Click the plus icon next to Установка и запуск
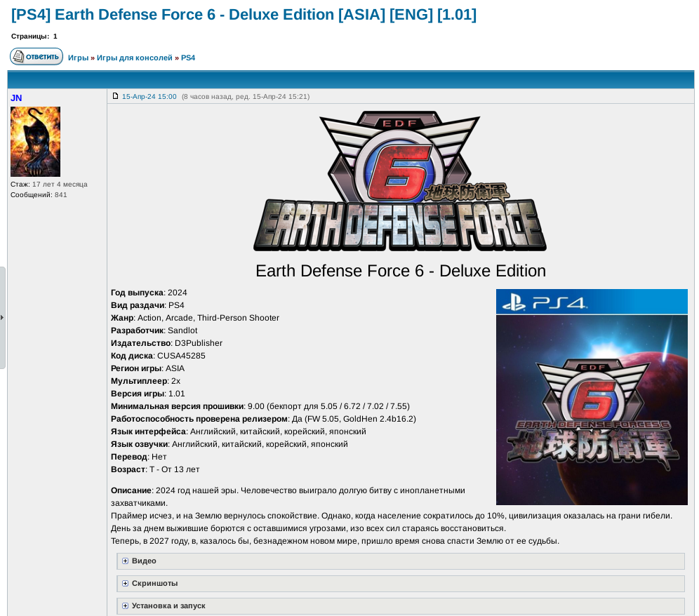Screen dimensions: 699x616 125,606
